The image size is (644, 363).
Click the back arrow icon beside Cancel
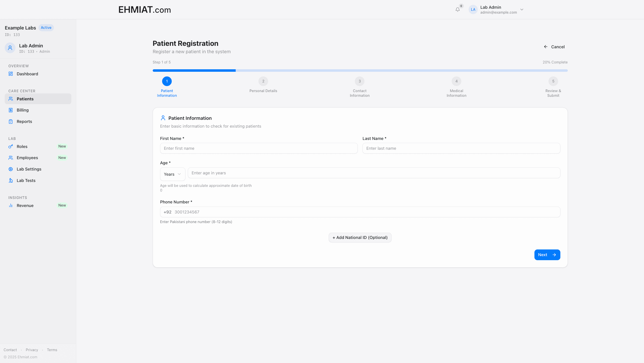point(546,47)
